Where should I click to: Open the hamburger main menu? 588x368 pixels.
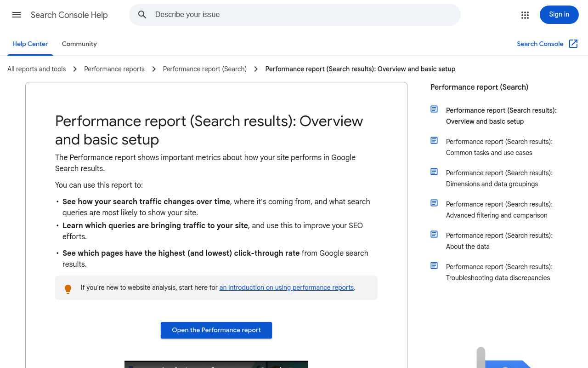coord(17,15)
